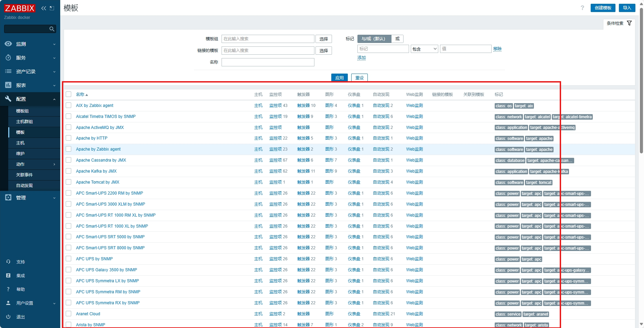Click the user icon for 用户设置
This screenshot has width=644, height=328.
coord(8,303)
